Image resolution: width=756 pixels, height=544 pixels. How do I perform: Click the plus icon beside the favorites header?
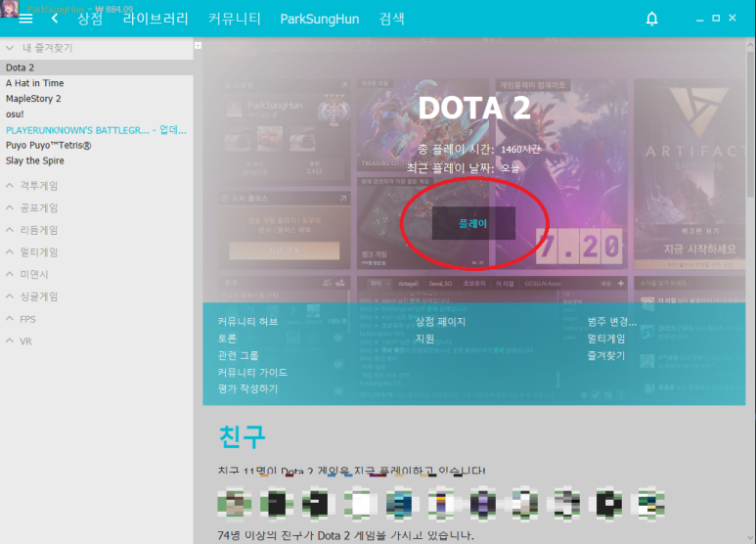pos(198,45)
